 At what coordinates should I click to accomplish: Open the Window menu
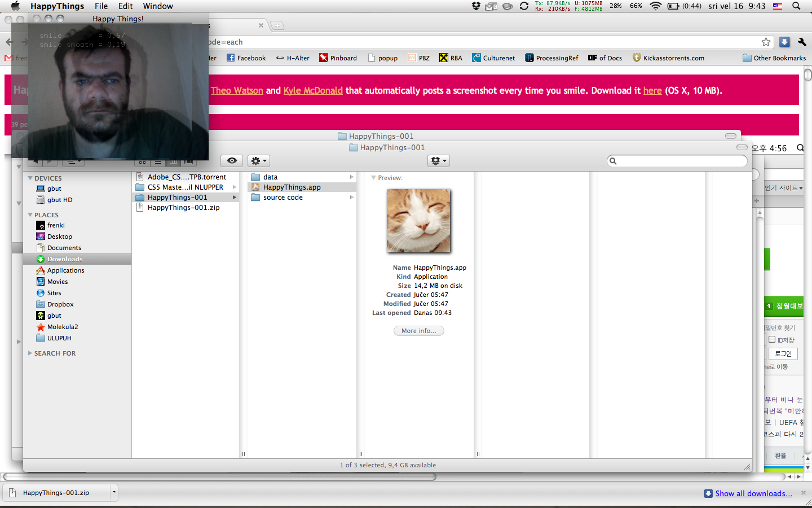[x=157, y=6]
